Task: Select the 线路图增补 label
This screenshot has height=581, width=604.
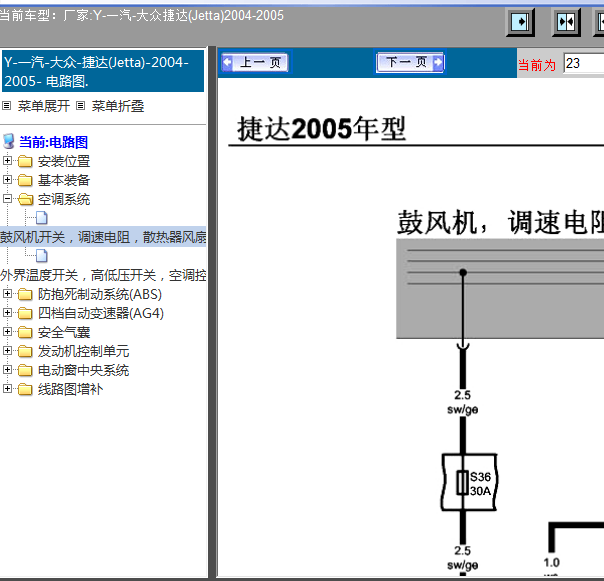Action: tap(70, 389)
